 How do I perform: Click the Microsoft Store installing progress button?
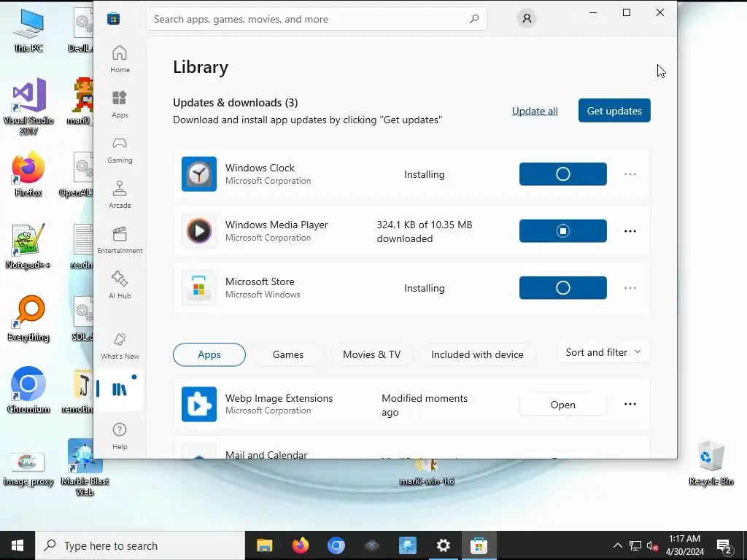[x=562, y=287]
